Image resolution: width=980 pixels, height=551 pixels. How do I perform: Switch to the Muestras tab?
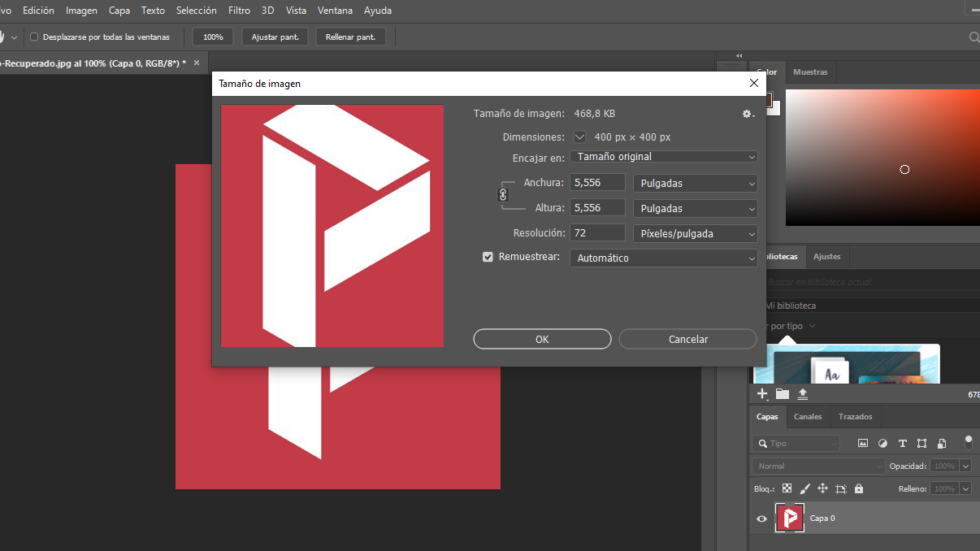point(810,72)
